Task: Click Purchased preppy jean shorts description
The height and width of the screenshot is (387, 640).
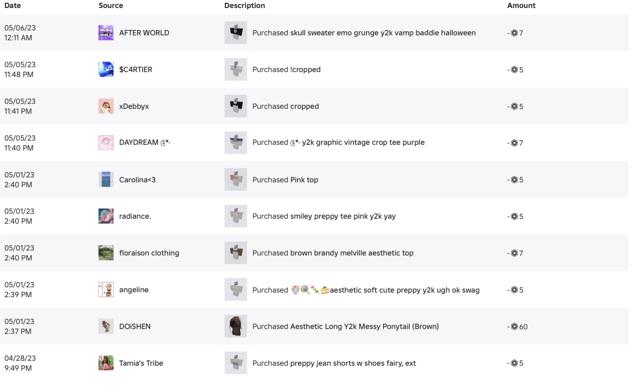Action: [x=334, y=363]
